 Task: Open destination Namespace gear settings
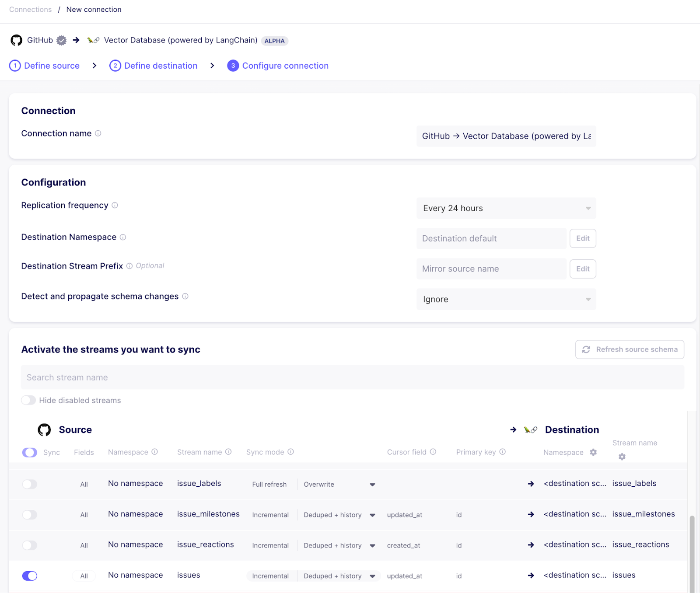(593, 452)
